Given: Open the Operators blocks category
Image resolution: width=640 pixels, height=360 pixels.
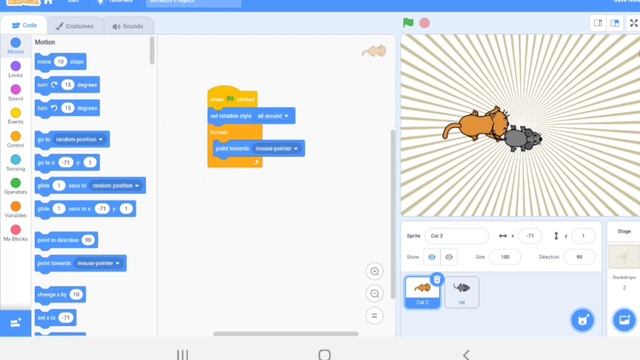Looking at the screenshot, I should pos(16,186).
